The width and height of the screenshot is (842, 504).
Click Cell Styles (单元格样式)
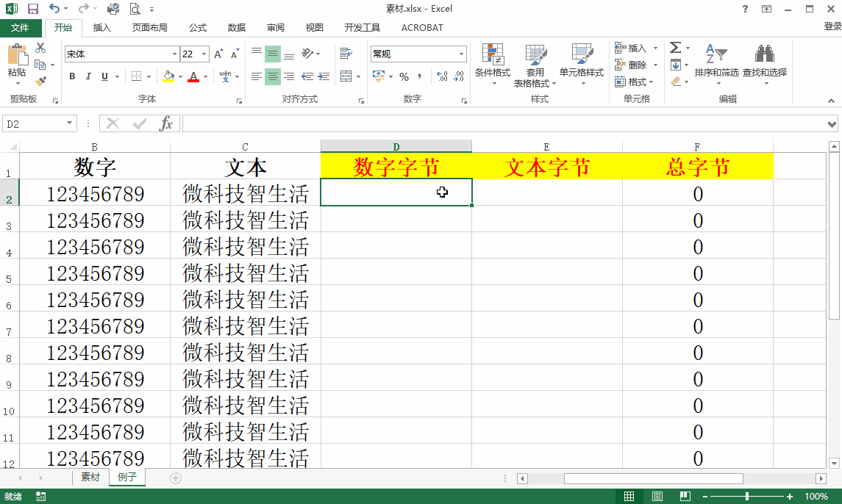click(x=582, y=65)
